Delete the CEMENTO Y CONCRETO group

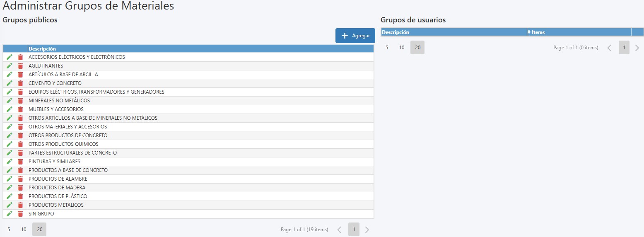[20, 83]
